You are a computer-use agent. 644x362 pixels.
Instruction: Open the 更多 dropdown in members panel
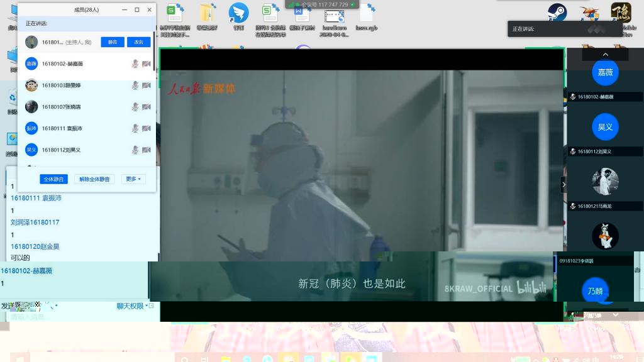(133, 179)
